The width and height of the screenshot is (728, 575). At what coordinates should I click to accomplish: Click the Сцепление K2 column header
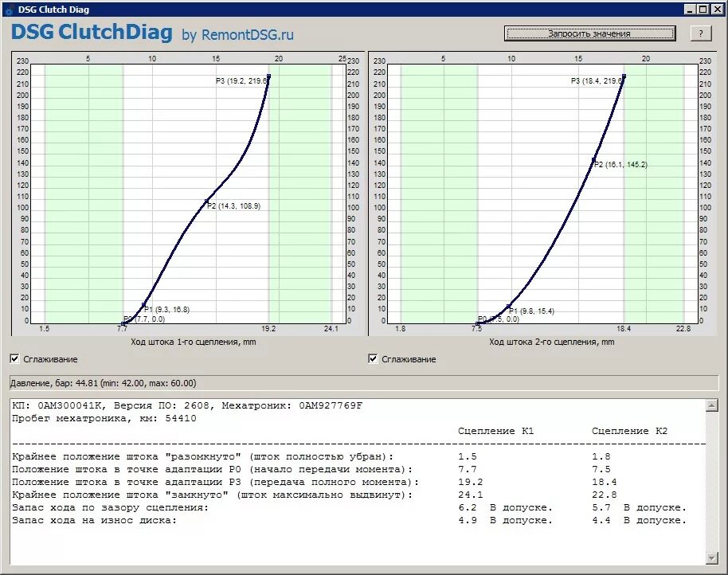click(629, 431)
